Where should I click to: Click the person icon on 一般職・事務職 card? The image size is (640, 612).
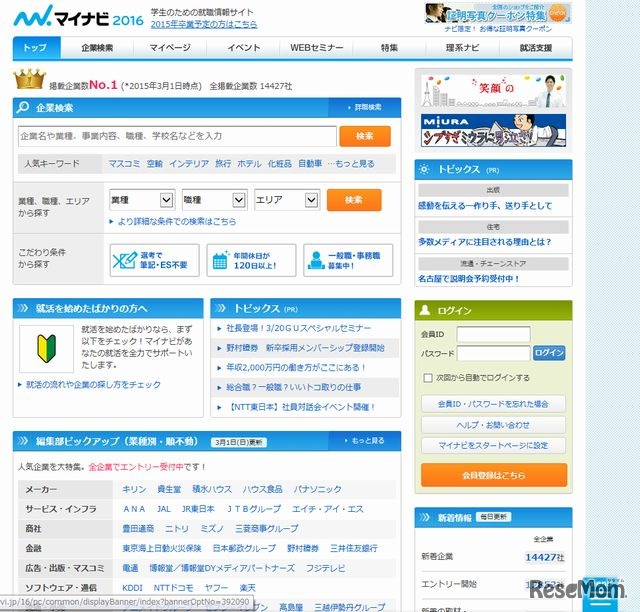pyautogui.click(x=316, y=260)
